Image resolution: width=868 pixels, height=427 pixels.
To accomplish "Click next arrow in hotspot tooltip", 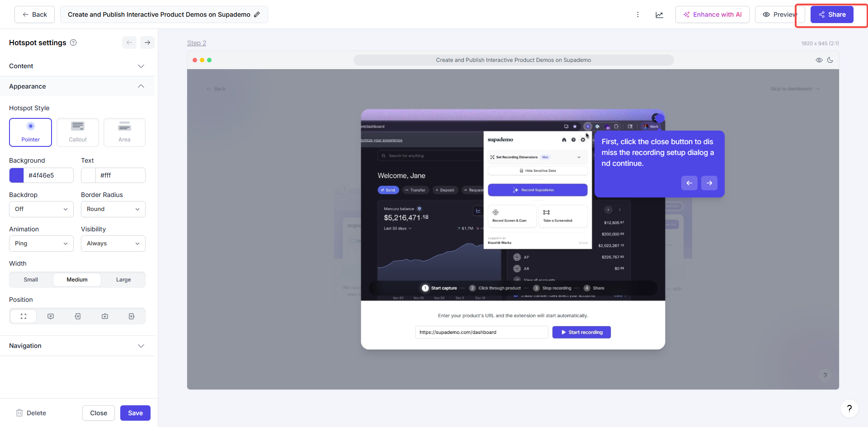I will coord(709,183).
